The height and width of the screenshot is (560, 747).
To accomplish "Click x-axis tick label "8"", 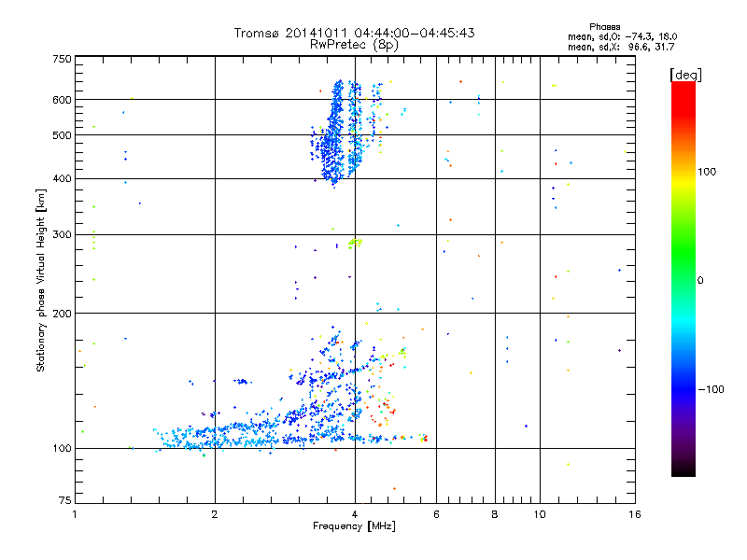I will [x=495, y=514].
